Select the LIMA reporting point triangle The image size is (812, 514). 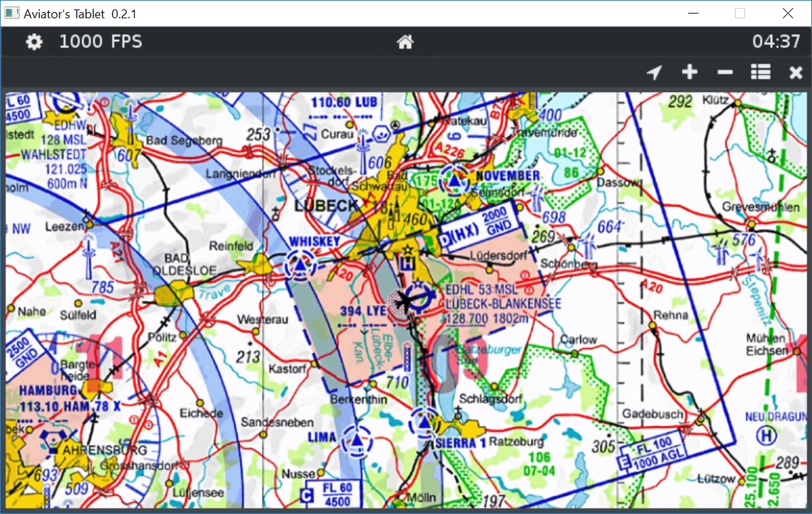(x=356, y=441)
